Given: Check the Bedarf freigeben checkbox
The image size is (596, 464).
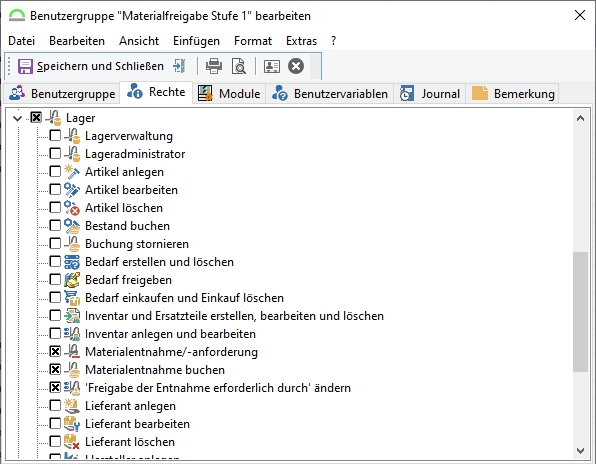Looking at the screenshot, I should click(55, 279).
